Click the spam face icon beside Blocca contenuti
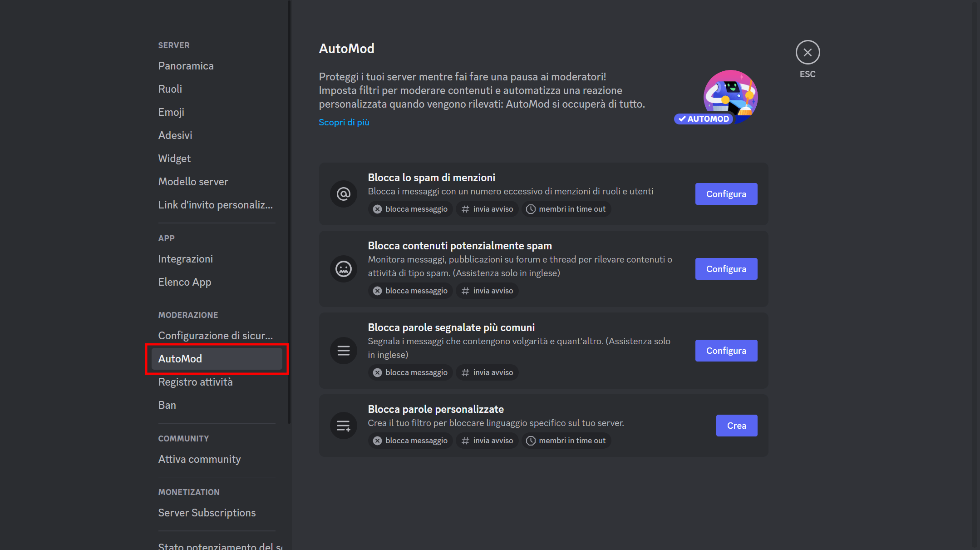The width and height of the screenshot is (980, 550). [x=344, y=268]
